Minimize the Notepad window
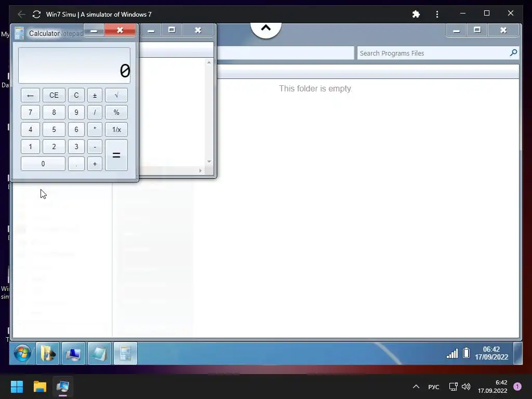Viewport: 532px width, 399px height. tap(151, 31)
